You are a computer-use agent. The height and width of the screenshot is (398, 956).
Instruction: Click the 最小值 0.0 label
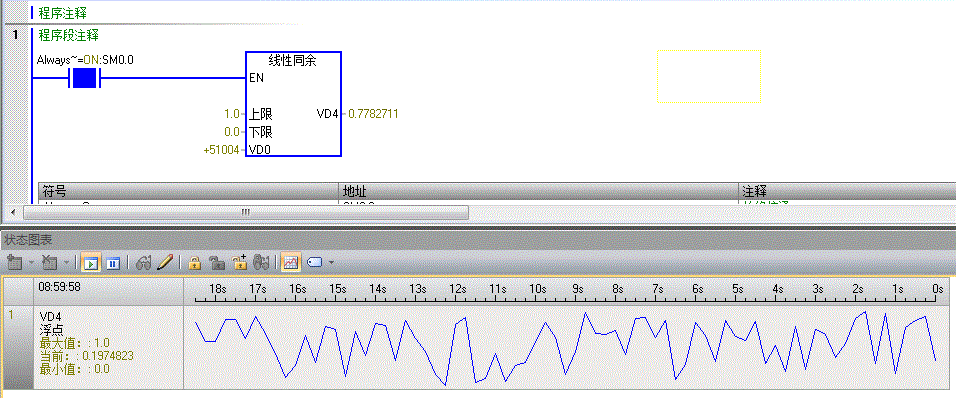(x=74, y=369)
